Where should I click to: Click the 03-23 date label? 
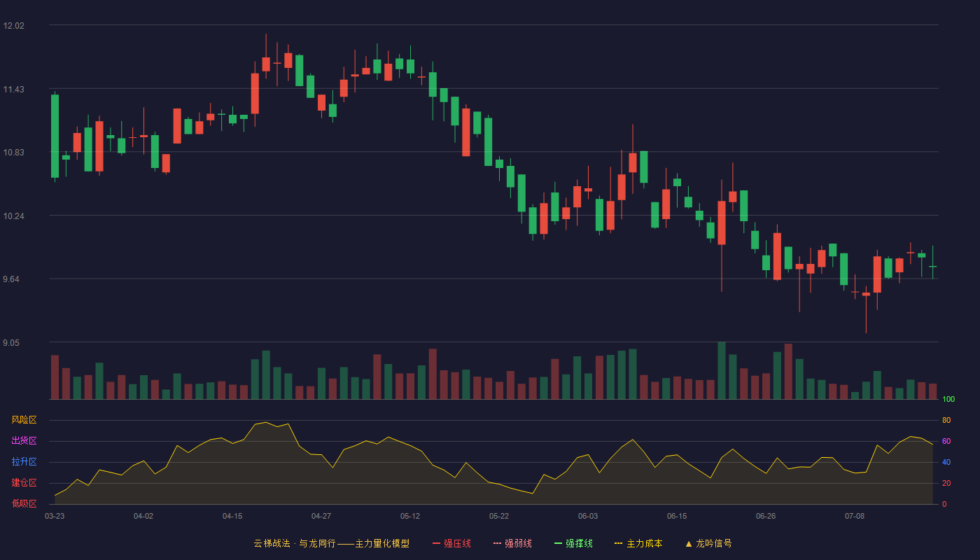pyautogui.click(x=55, y=516)
